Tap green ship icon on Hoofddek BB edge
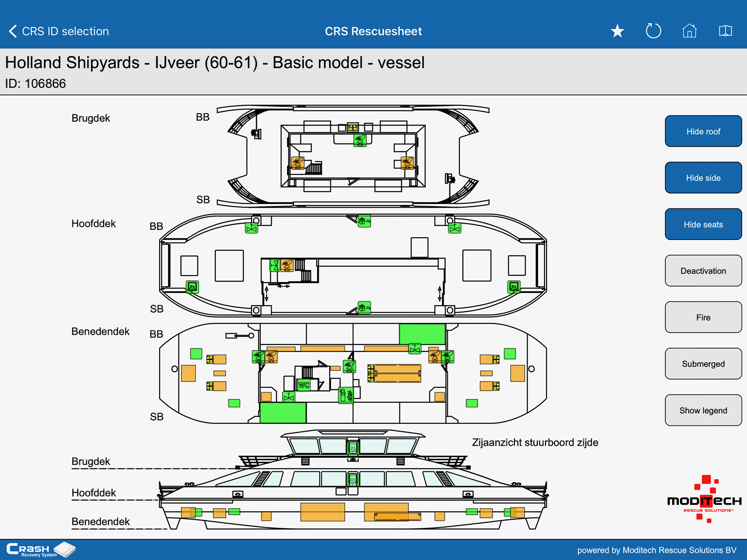This screenshot has height=560, width=747. pos(364,221)
